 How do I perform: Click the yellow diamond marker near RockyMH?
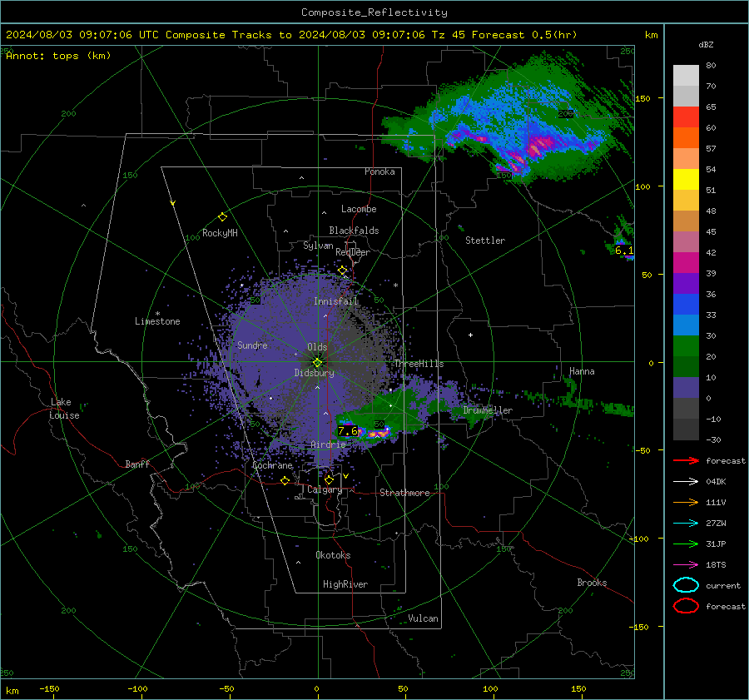[222, 217]
